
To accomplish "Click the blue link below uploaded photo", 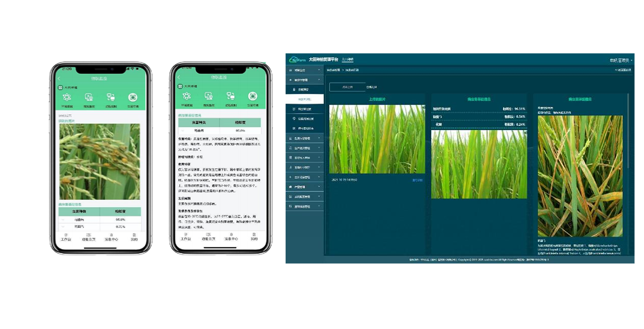I will coord(417,180).
